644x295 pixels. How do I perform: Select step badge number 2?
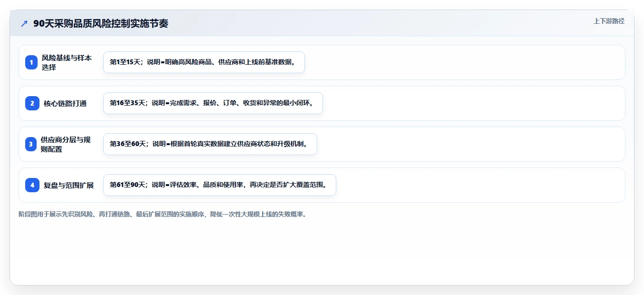[x=31, y=103]
